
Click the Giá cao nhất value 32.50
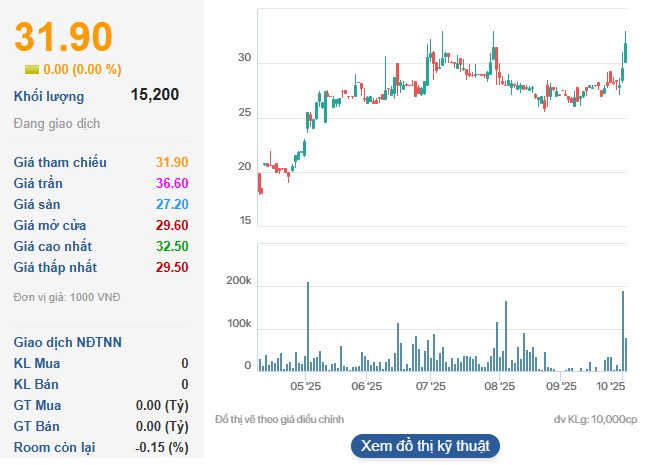171,246
